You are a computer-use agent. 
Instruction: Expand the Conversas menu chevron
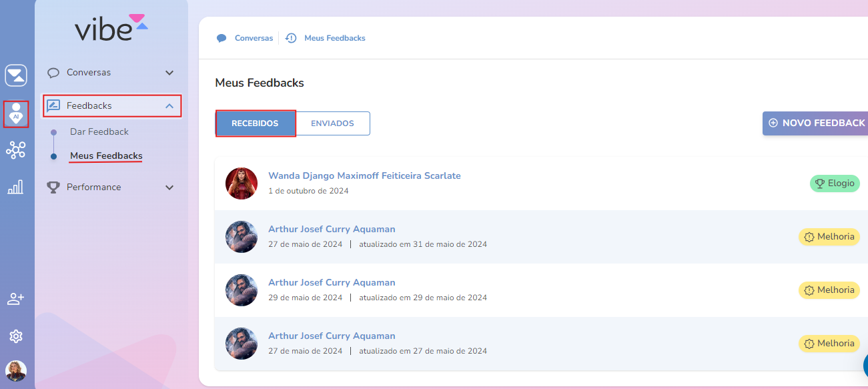pos(169,73)
